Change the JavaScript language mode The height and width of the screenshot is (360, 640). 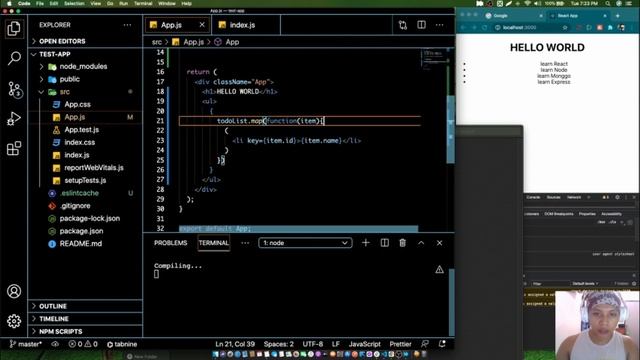[x=364, y=344]
